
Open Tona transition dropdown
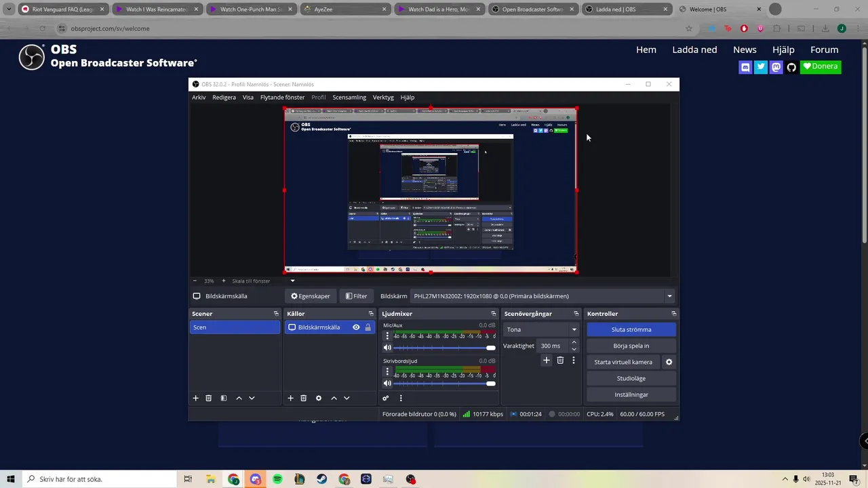point(541,329)
